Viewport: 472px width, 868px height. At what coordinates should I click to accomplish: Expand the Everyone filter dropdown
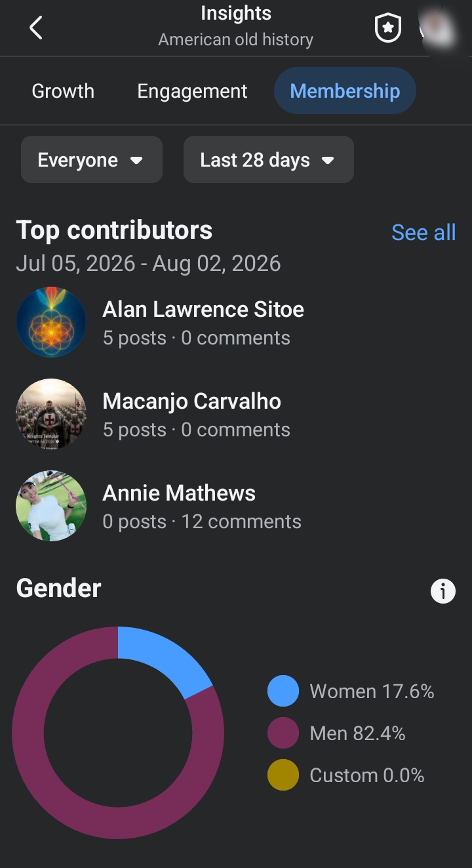click(x=92, y=159)
